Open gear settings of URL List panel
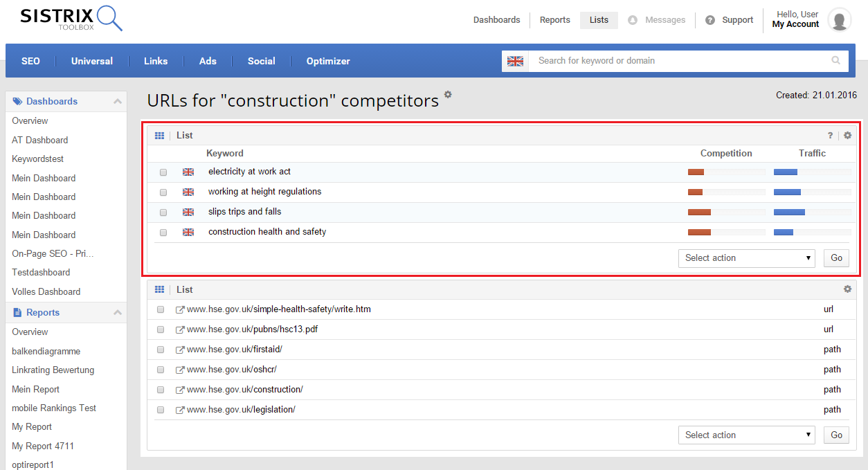 [847, 289]
